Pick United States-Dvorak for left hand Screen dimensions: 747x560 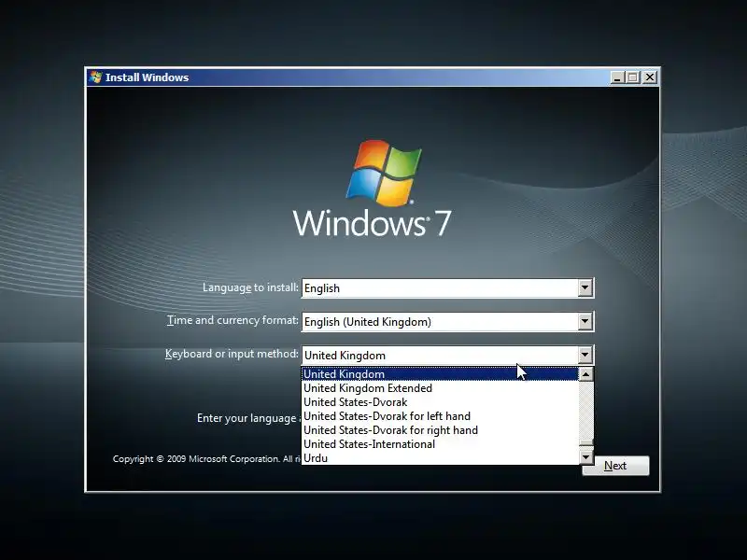440,416
